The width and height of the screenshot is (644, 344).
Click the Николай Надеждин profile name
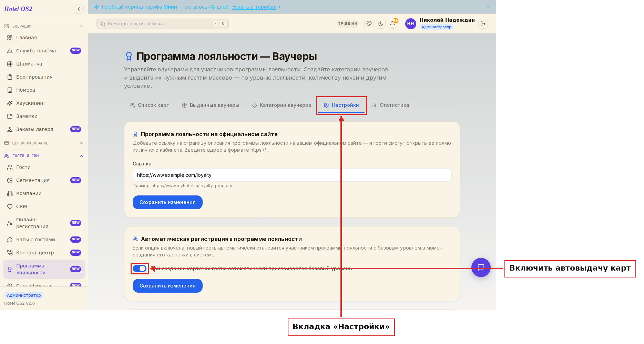coord(447,20)
